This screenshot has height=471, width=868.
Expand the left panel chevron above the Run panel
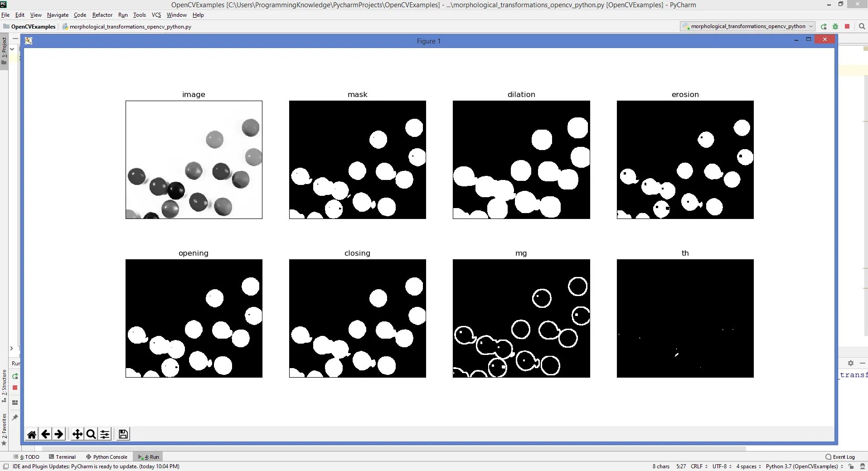(12, 348)
